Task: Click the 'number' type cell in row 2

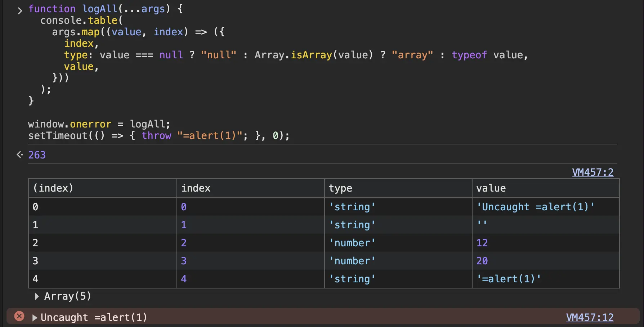Action: point(398,243)
